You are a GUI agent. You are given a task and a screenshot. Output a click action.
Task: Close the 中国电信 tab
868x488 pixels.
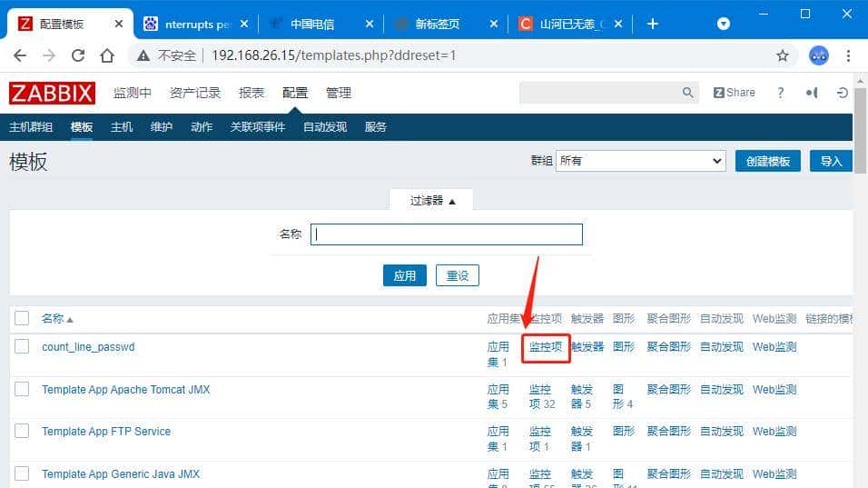pyautogui.click(x=370, y=24)
